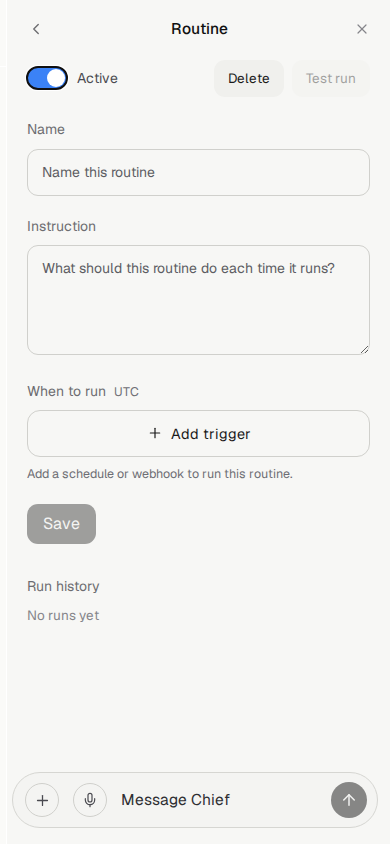Image resolution: width=390 pixels, height=844 pixels.
Task: Click the Active label beside the switch
Action: coord(97,79)
